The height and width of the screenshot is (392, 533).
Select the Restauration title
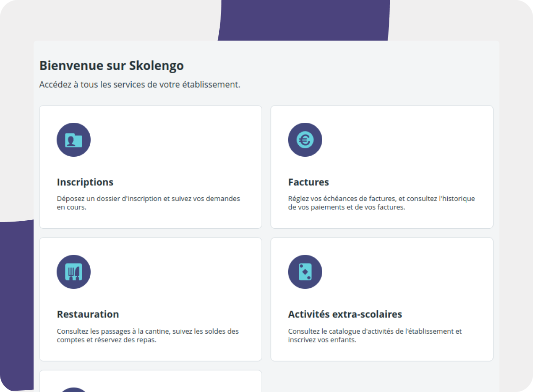pyautogui.click(x=88, y=314)
